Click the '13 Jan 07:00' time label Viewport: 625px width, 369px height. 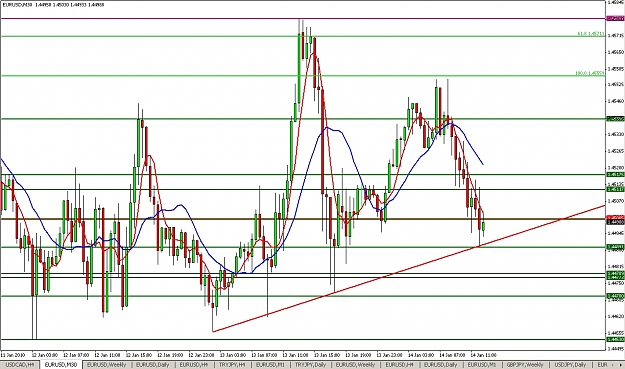tap(264, 355)
